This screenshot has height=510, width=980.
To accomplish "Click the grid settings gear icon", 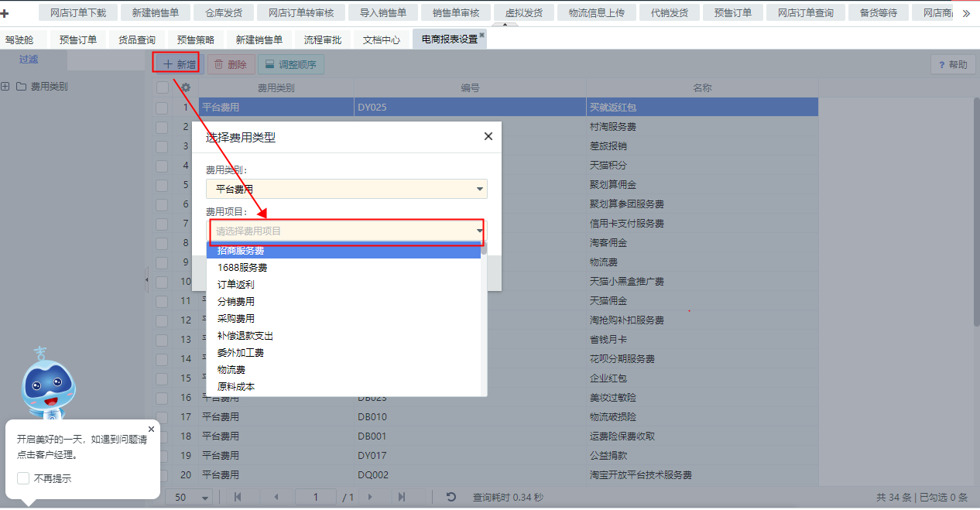I will [x=186, y=88].
